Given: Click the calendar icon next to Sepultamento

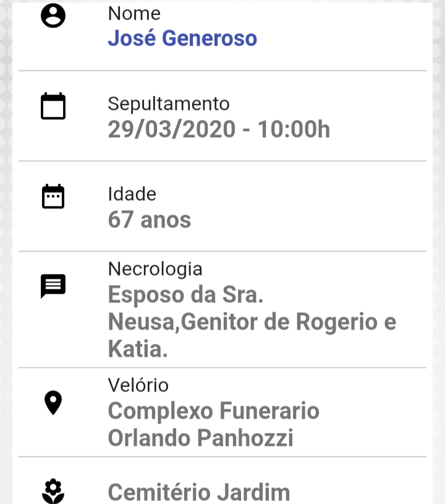Looking at the screenshot, I should click(x=53, y=106).
